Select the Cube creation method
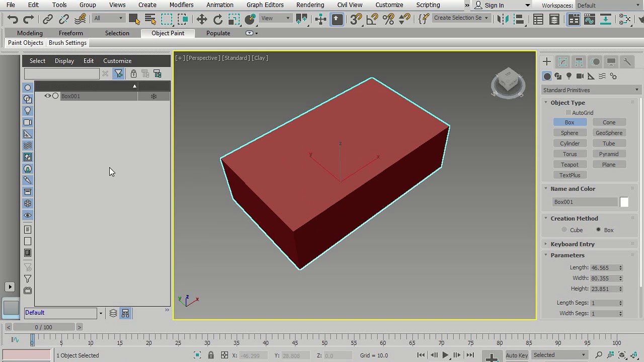 (x=564, y=230)
